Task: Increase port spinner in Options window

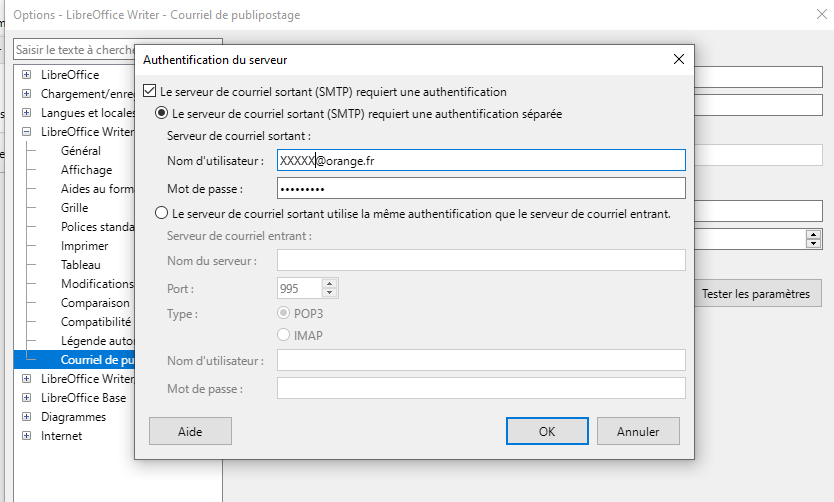Action: (813, 235)
